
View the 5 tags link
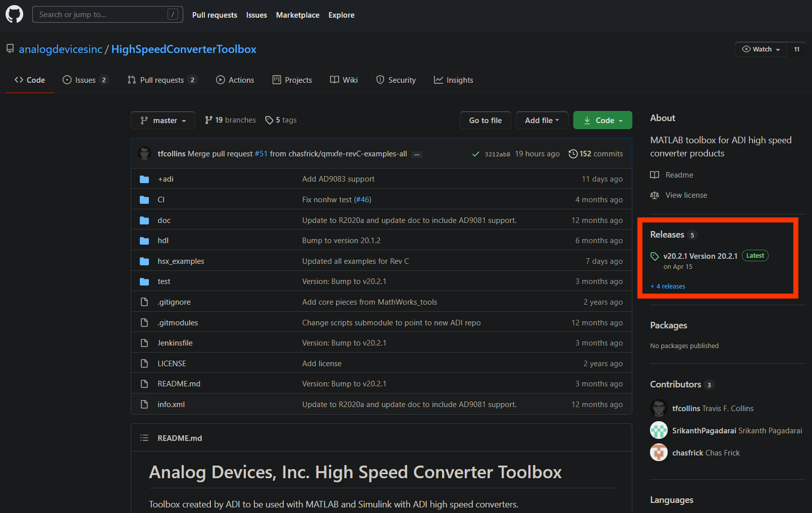281,120
